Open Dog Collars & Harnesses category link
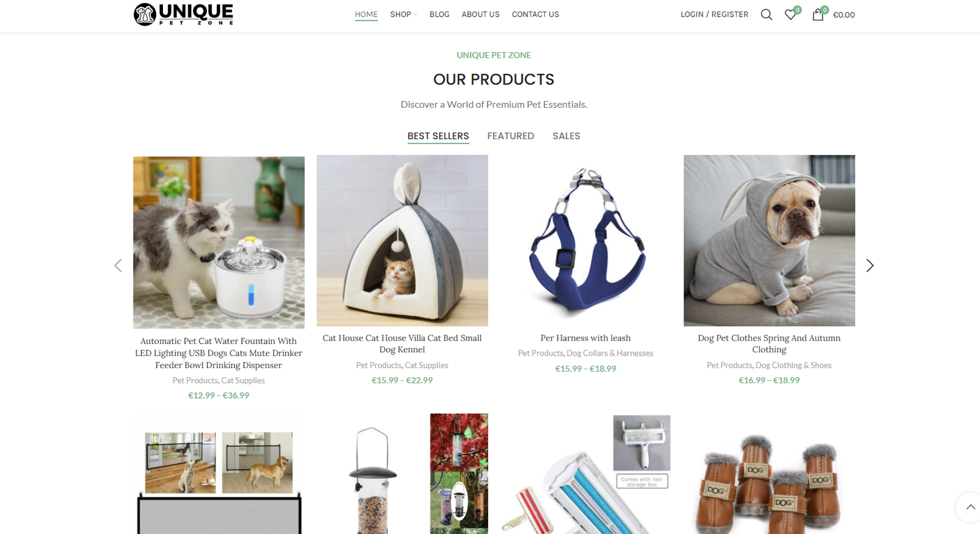The height and width of the screenshot is (534, 980). click(x=610, y=353)
